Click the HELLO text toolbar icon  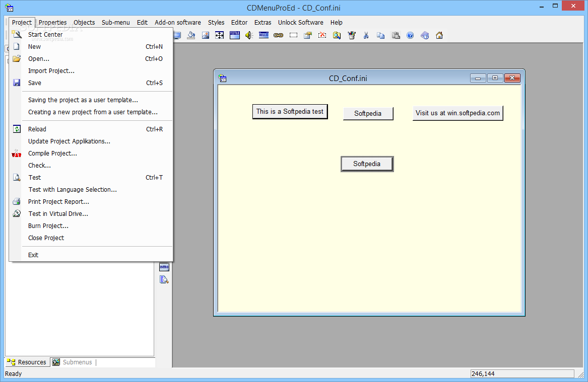264,35
